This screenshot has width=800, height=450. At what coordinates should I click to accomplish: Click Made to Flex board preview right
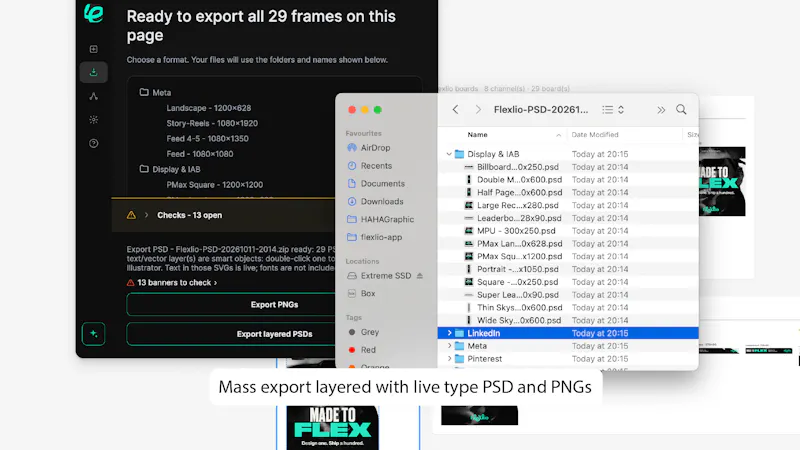click(721, 181)
